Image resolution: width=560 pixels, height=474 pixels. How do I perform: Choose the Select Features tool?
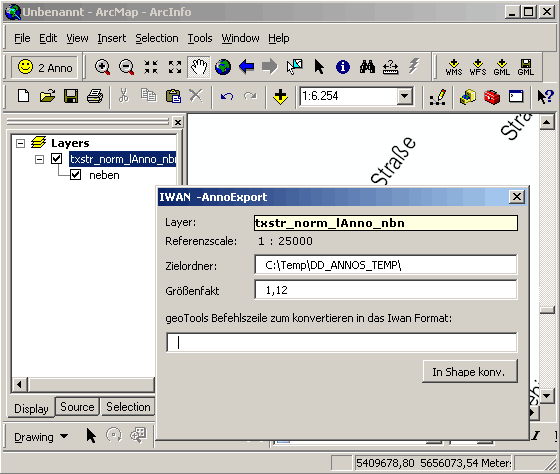[x=294, y=67]
